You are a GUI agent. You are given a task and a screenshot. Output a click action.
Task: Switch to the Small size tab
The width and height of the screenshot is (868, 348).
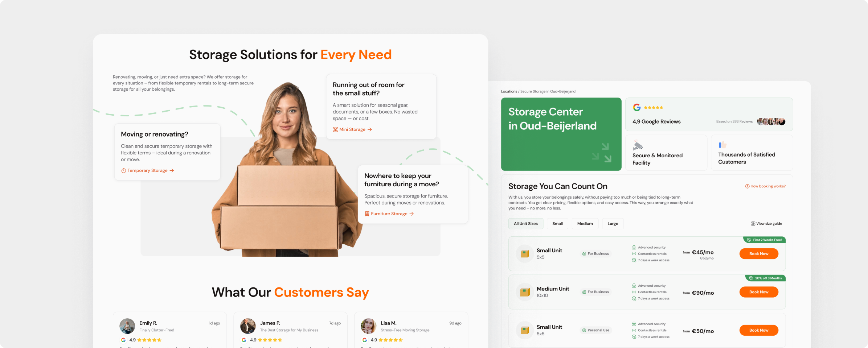tap(557, 224)
